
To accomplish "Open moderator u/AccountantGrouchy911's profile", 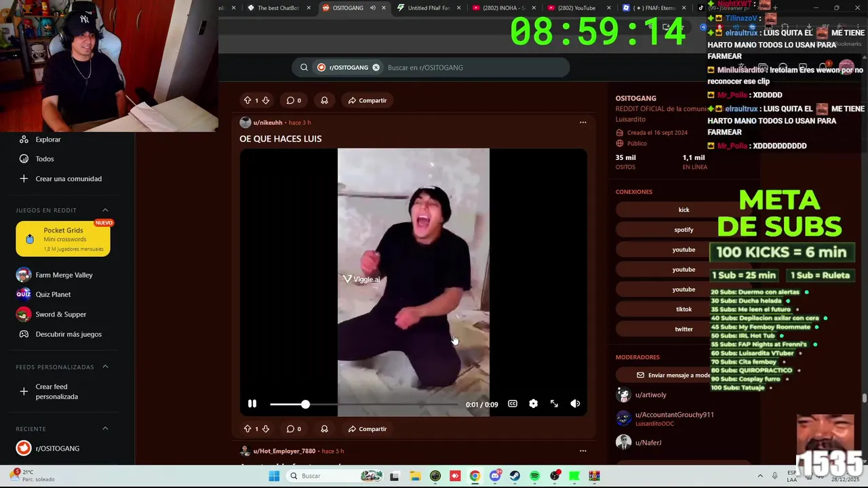I will click(674, 415).
